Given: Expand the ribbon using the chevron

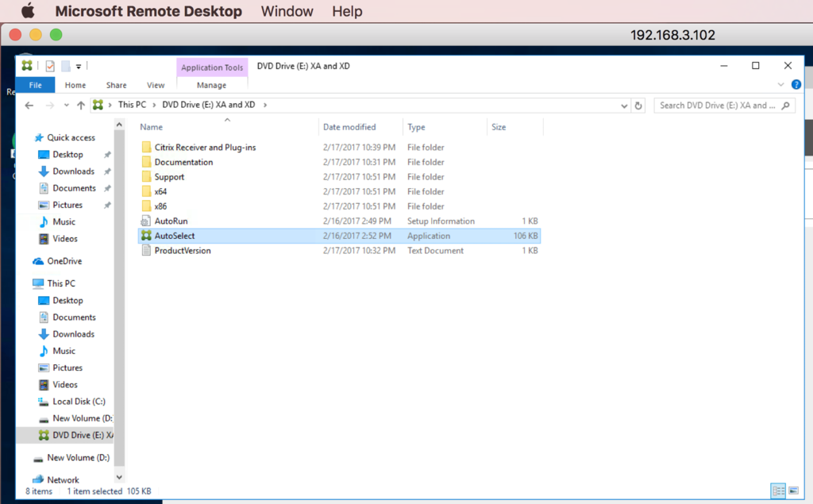Looking at the screenshot, I should tap(781, 84).
